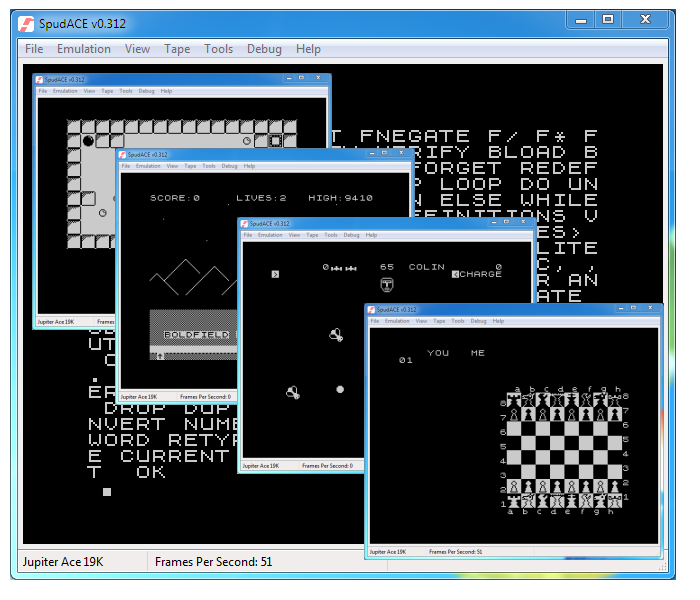Click the main window's 'Frames Per Second: 51' status text
Screen dimensions: 700x600
(213, 562)
